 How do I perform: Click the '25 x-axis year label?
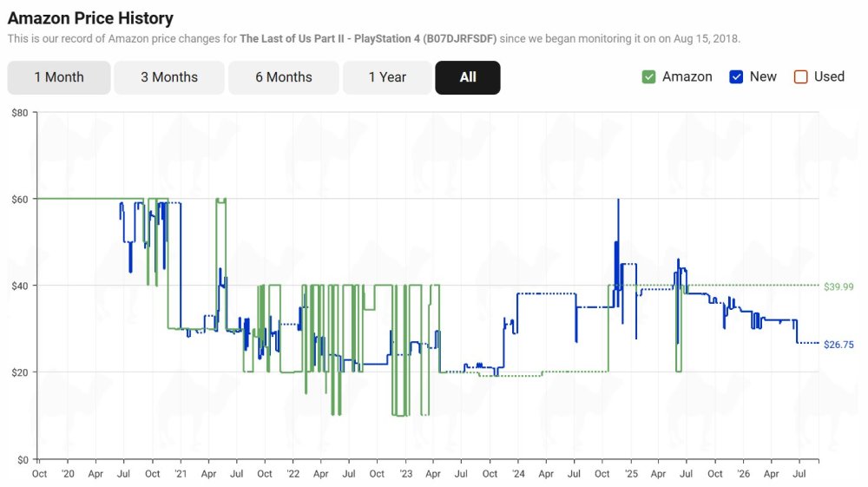point(631,474)
